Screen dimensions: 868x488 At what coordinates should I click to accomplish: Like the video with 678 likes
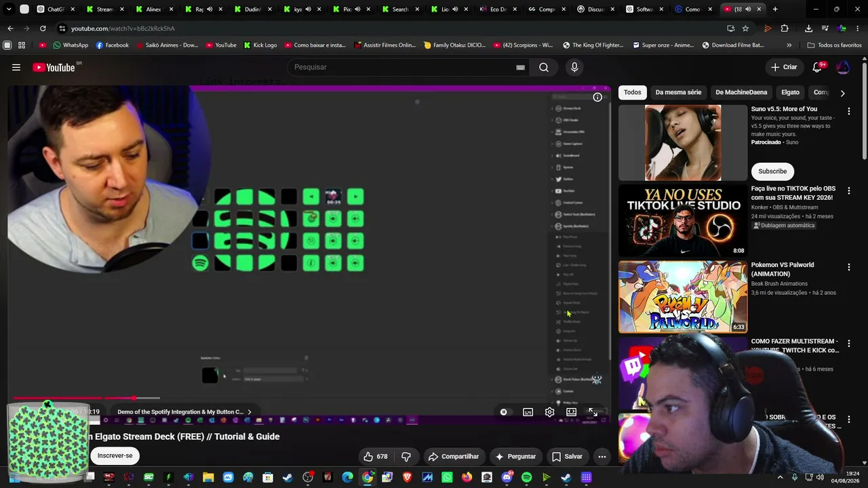[375, 456]
